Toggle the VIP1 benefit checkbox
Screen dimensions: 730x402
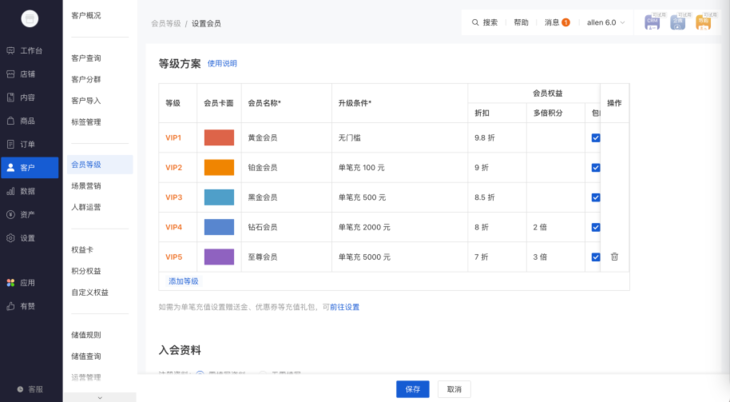point(596,138)
